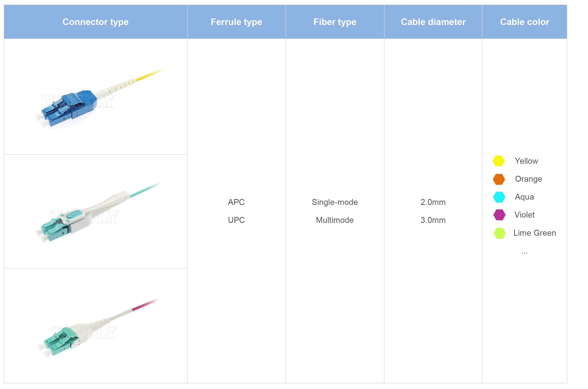Image resolution: width=588 pixels, height=389 pixels.
Task: Click the 3.0mm cable diameter value
Action: coord(433,220)
